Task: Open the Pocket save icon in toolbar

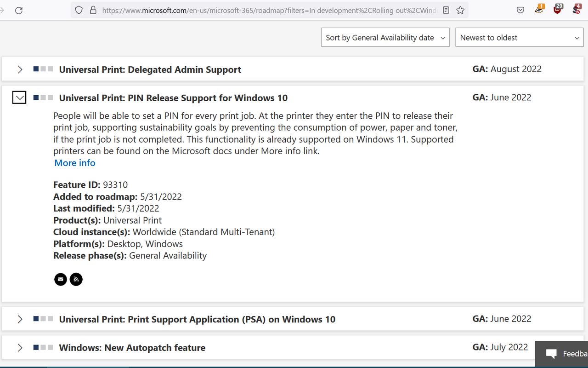Action: click(x=520, y=10)
